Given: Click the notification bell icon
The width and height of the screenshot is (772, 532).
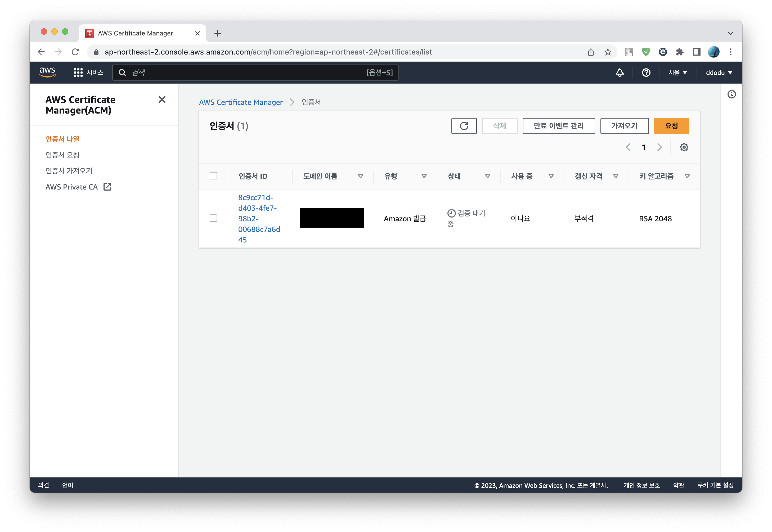Looking at the screenshot, I should [x=619, y=73].
